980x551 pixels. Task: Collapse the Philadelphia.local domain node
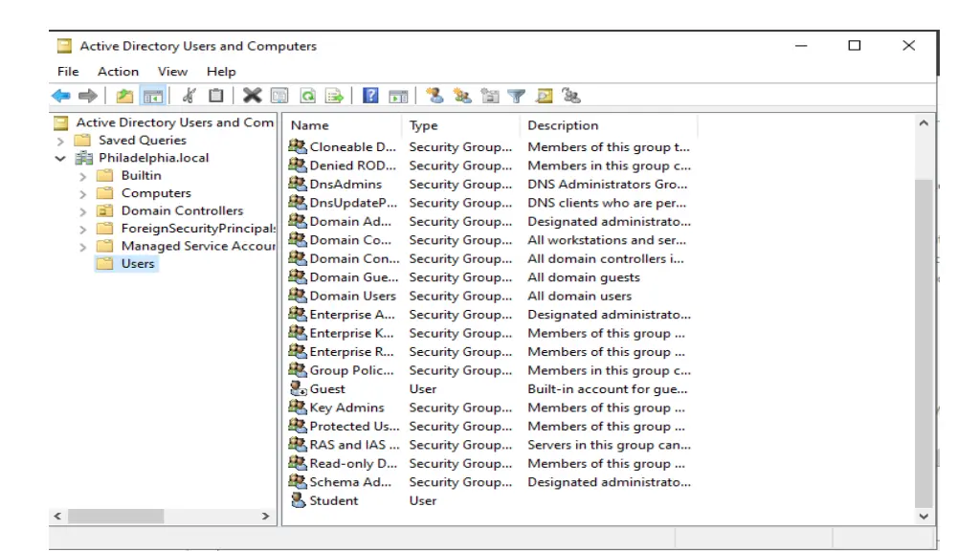click(60, 159)
